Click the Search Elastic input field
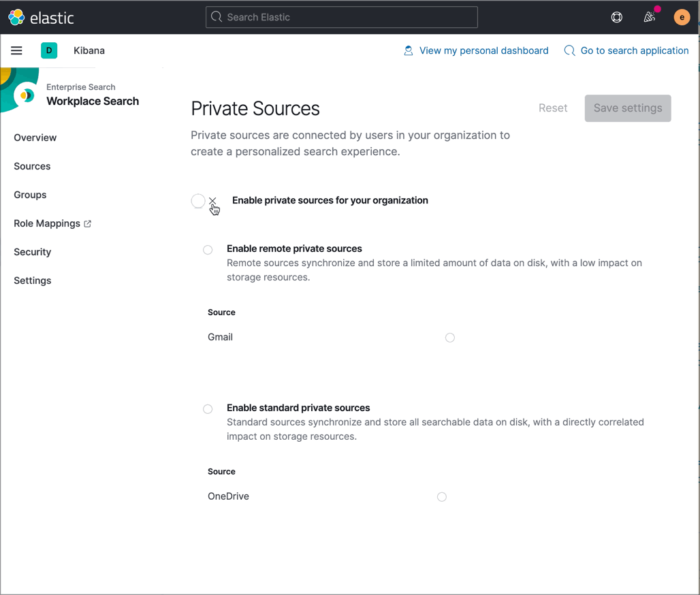 tap(342, 17)
